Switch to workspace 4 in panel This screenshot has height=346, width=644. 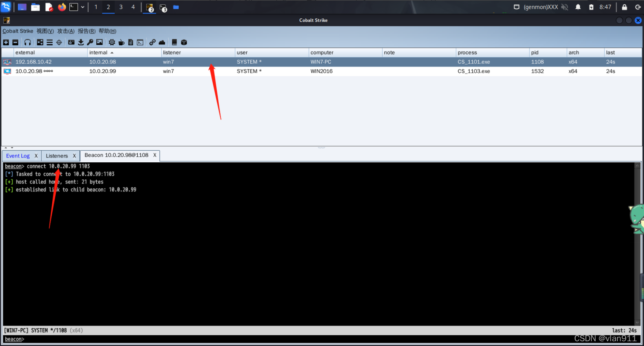133,7
